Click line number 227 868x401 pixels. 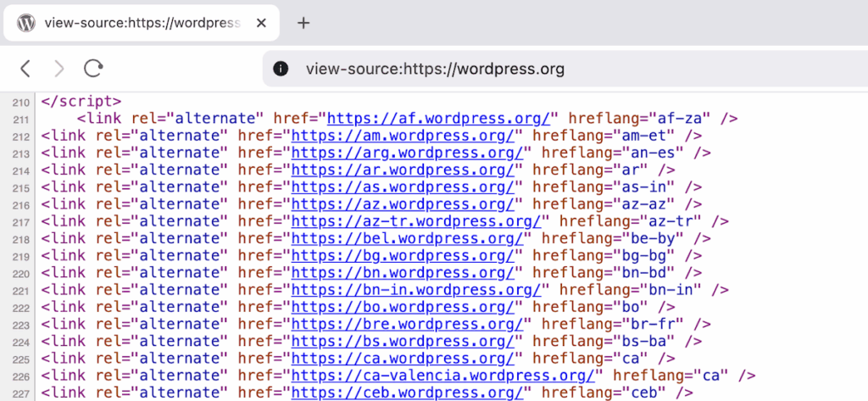click(20, 394)
